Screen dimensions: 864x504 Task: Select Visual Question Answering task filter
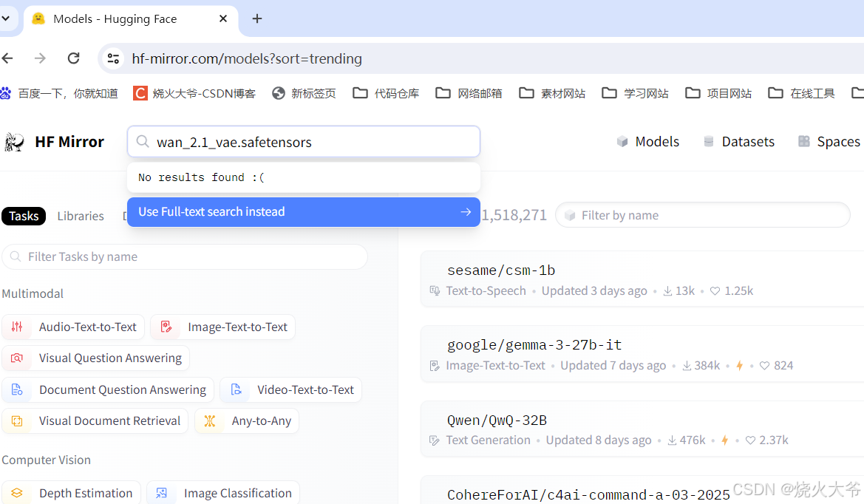pos(96,358)
